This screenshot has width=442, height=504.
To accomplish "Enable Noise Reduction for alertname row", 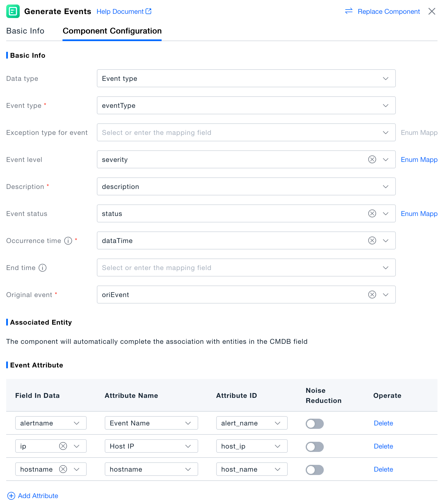I will tap(314, 423).
